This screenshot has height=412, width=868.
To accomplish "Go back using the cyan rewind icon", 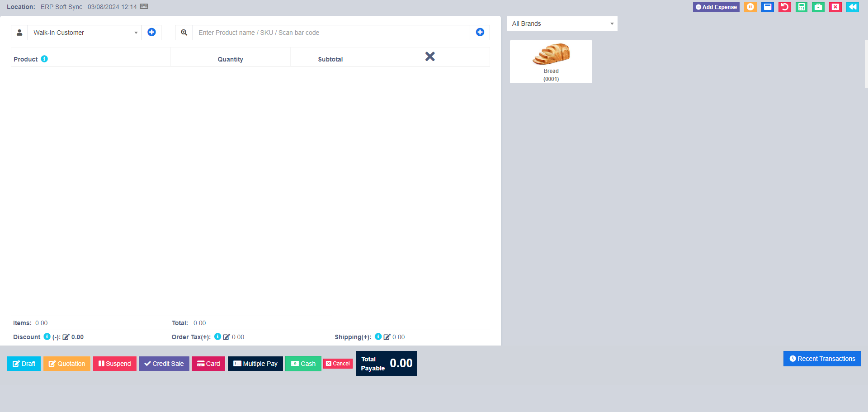I will [x=852, y=7].
